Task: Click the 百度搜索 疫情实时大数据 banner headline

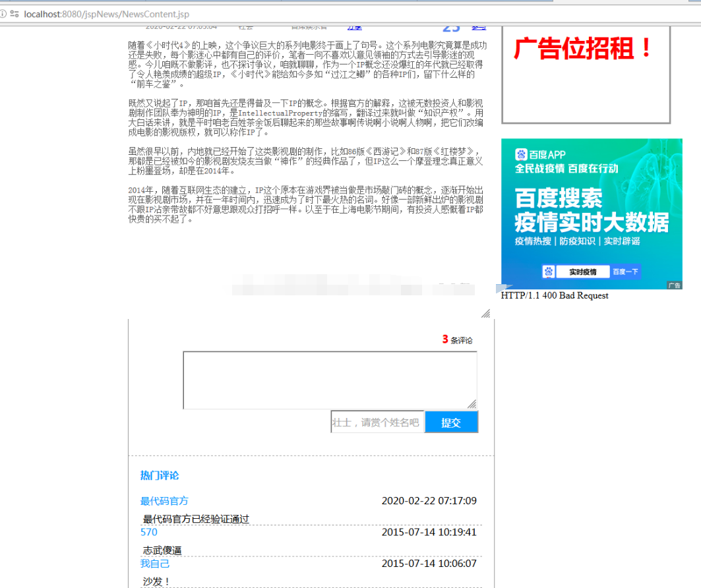Action: pos(591,210)
